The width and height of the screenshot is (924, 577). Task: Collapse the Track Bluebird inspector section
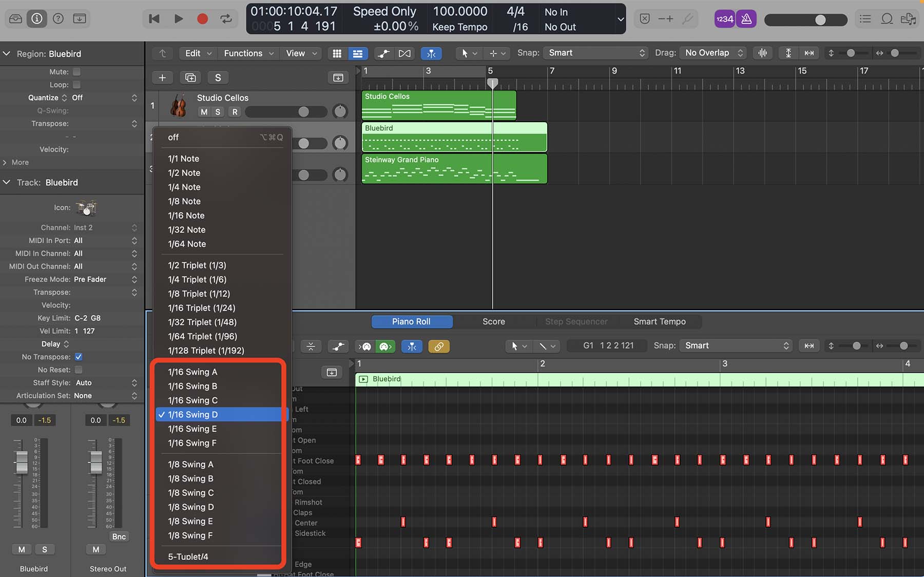tap(7, 183)
